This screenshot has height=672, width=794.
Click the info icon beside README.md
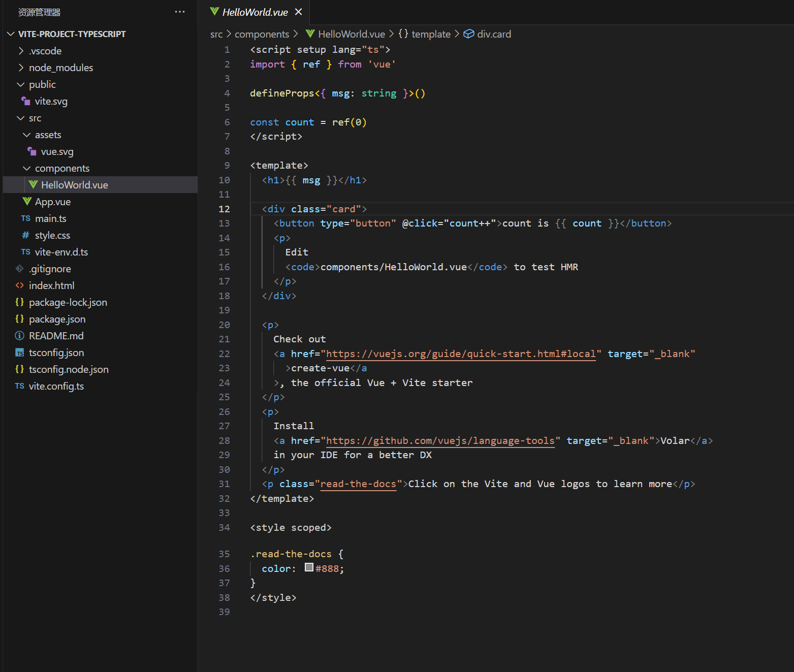coord(20,336)
